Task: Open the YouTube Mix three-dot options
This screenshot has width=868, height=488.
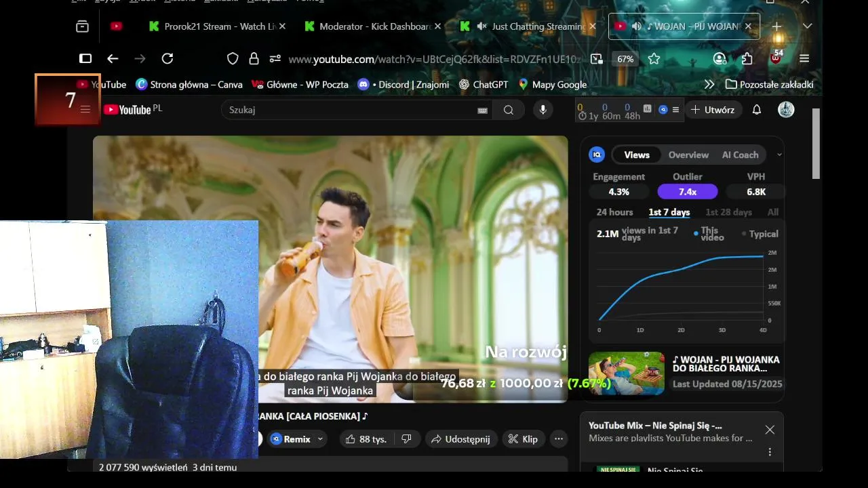Action: [x=770, y=452]
